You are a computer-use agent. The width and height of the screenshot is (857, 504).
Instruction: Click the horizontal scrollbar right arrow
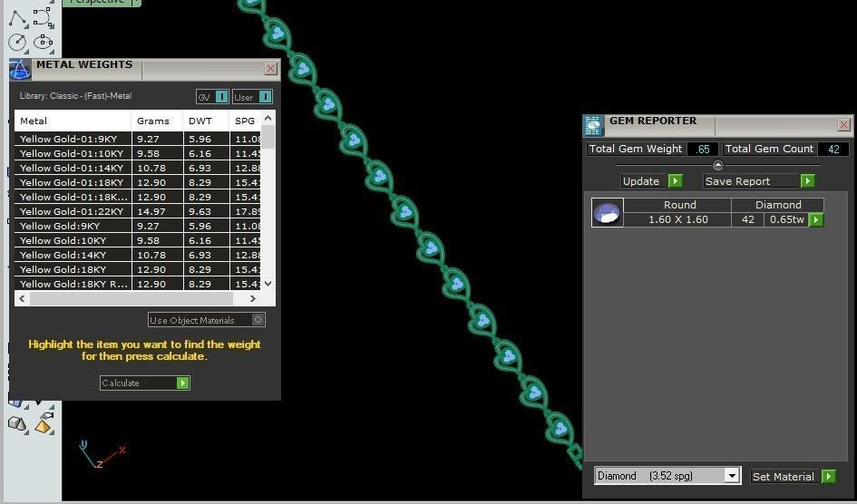click(252, 299)
